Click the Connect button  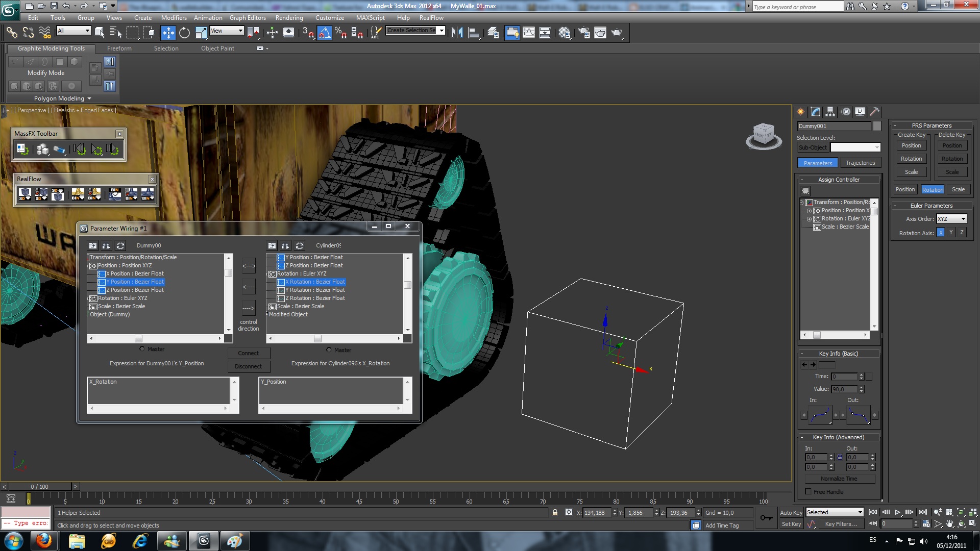(x=249, y=353)
